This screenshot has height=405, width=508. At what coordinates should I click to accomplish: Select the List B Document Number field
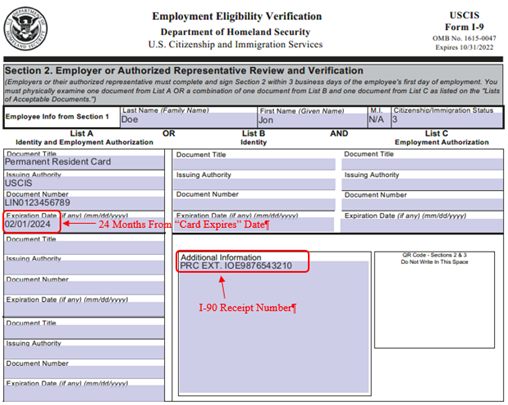[x=254, y=205]
